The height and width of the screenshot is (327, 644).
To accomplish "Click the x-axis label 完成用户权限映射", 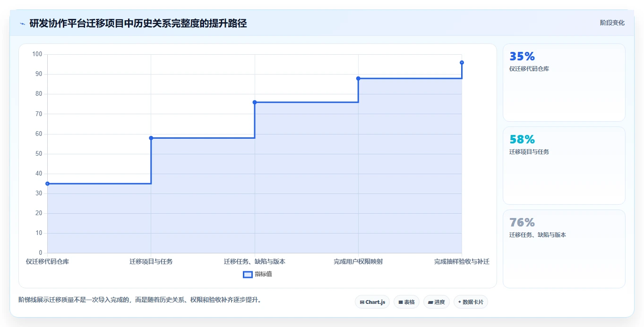I will [x=358, y=261].
